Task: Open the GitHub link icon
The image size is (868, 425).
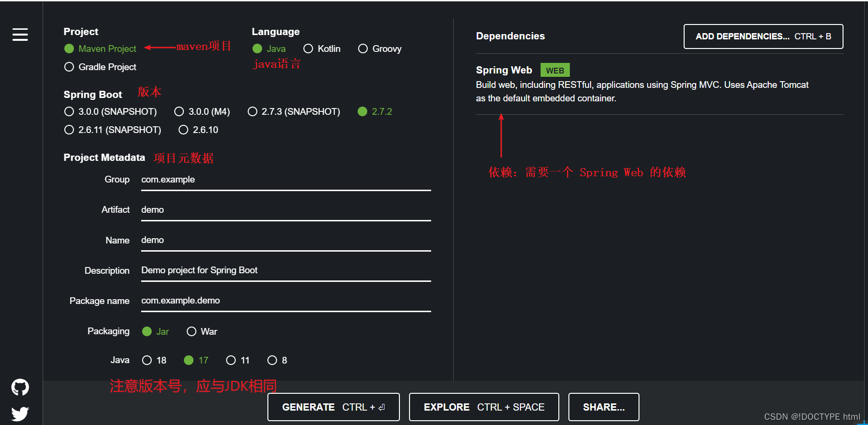Action: click(20, 387)
